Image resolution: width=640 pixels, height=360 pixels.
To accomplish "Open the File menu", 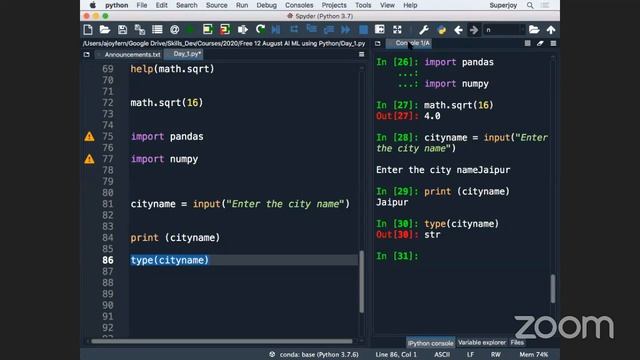I will 142,5.
